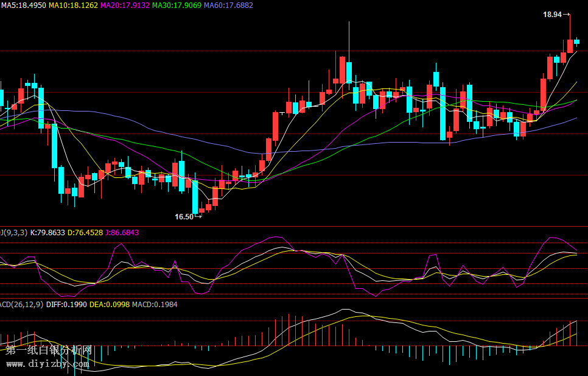
Task: Click the DIFF:0.1990 value label
Action: click(x=66, y=304)
